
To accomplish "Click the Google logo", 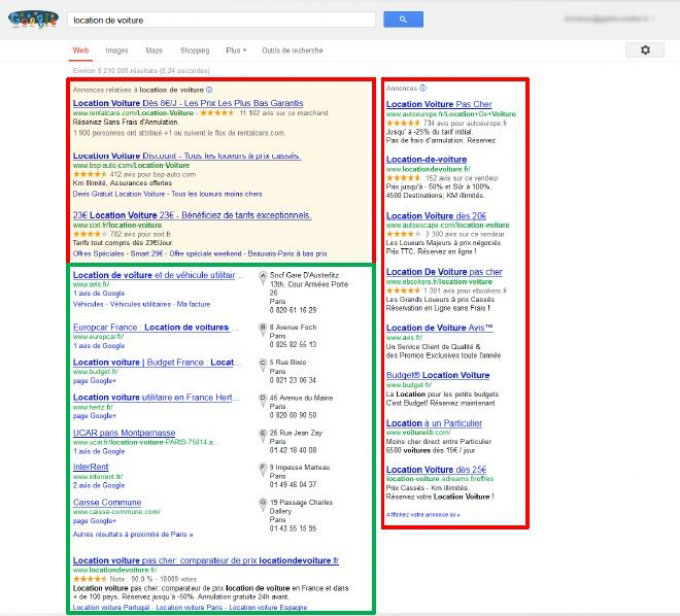I will (x=33, y=19).
